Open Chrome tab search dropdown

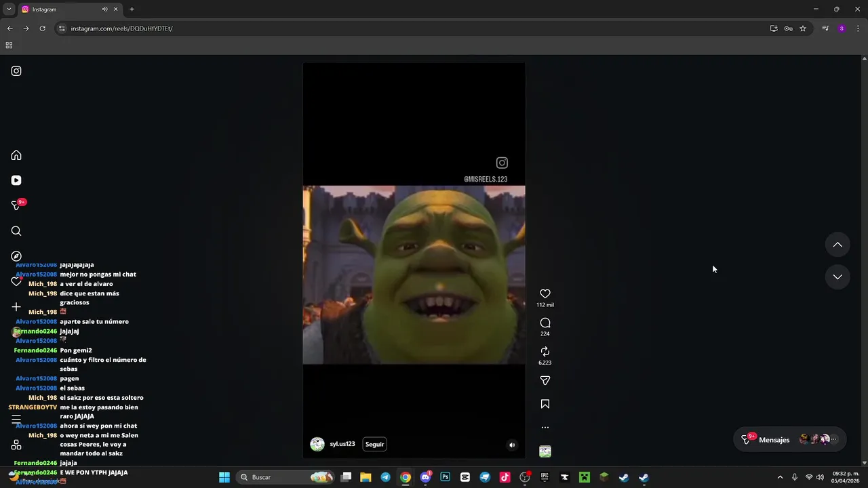pos(9,9)
